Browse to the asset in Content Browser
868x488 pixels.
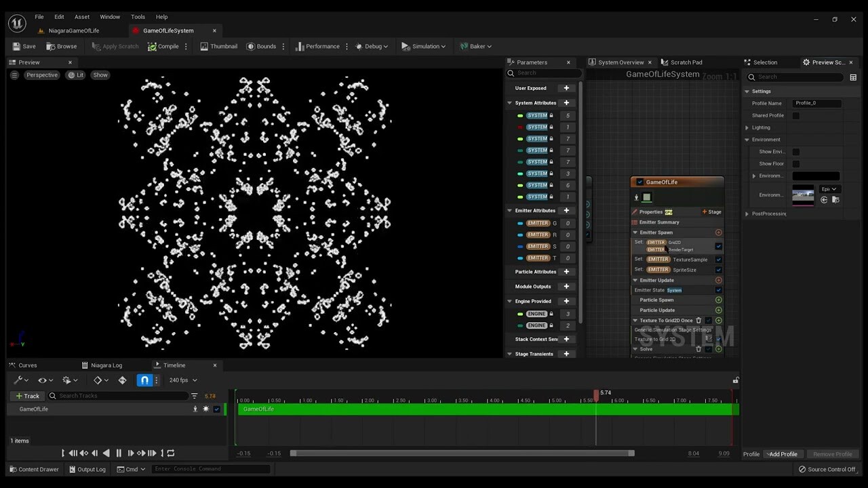point(61,46)
